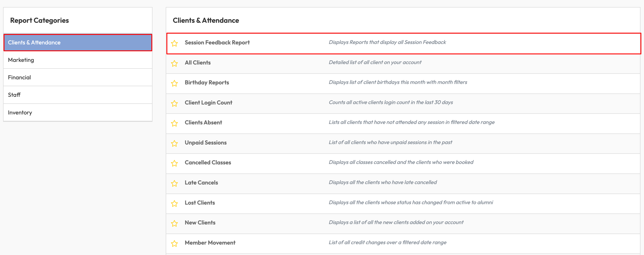Click text 'status has changed from active to alumni'
The image size is (644, 255).
[445, 202]
